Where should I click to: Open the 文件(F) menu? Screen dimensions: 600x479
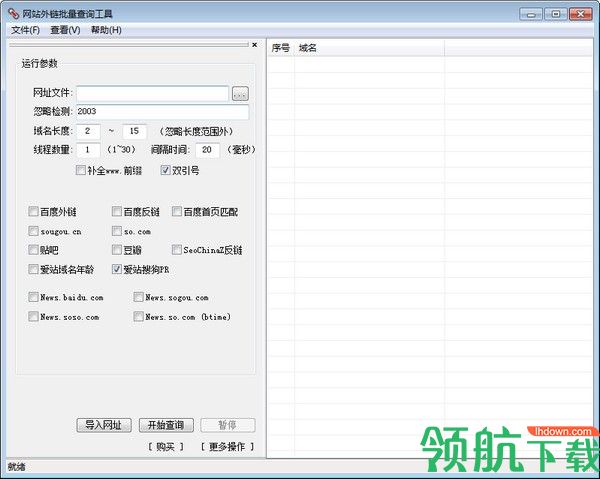(x=25, y=30)
